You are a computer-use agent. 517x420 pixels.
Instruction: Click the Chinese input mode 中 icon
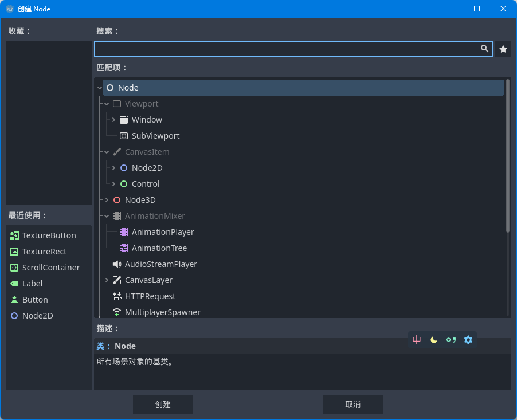[x=417, y=340]
